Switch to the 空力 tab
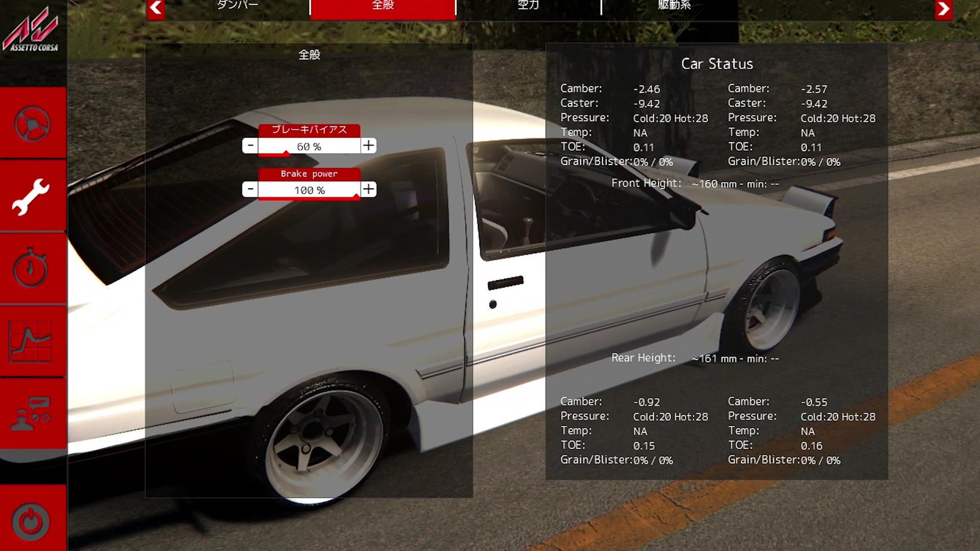Viewport: 980px width, 551px height. [528, 6]
